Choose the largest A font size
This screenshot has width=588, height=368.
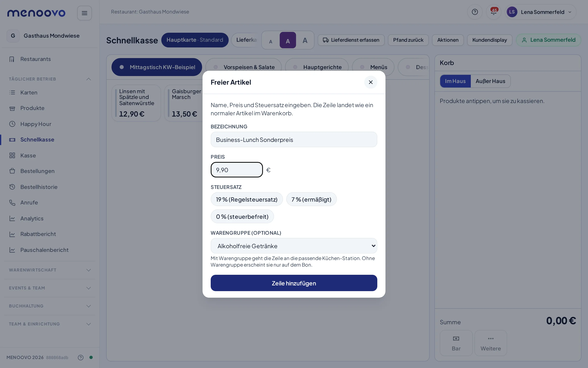pos(305,40)
